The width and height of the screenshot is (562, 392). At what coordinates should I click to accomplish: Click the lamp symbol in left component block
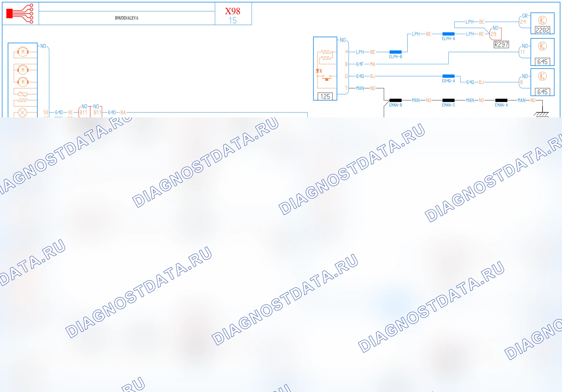point(22,113)
